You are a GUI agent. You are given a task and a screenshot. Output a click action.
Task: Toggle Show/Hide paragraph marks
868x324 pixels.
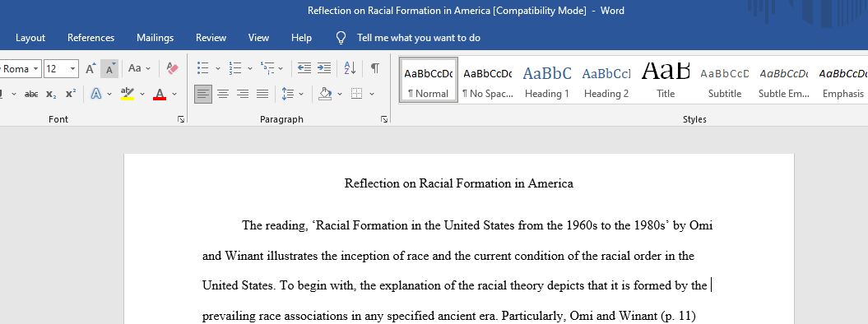375,68
